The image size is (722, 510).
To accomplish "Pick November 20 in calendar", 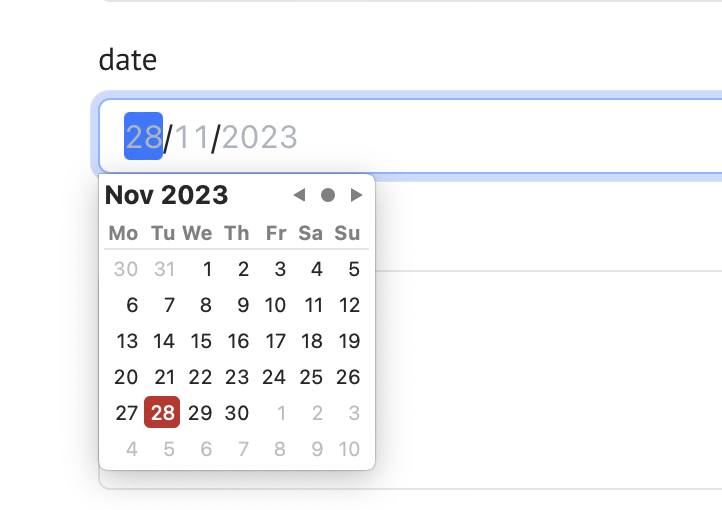I will pos(126,377).
